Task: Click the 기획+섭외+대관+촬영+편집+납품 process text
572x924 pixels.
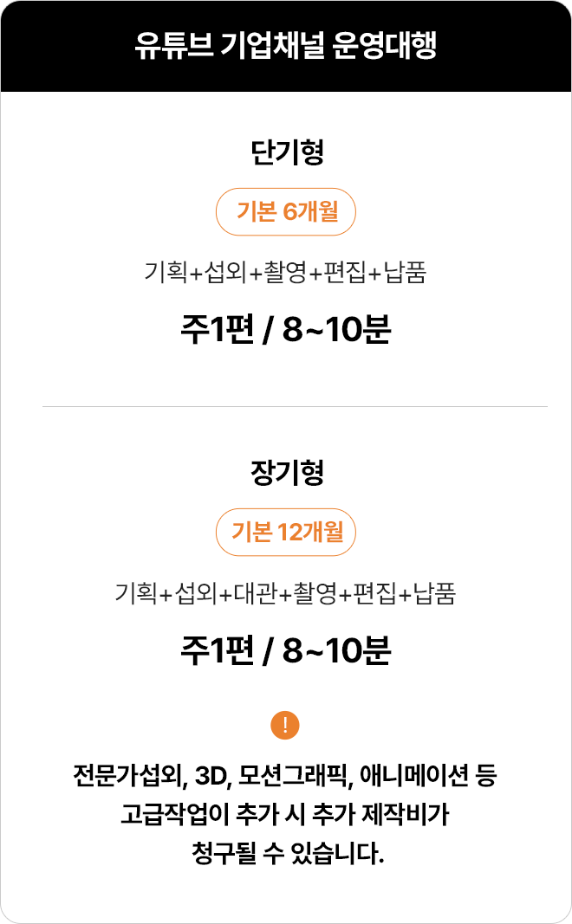Action: coord(285,592)
